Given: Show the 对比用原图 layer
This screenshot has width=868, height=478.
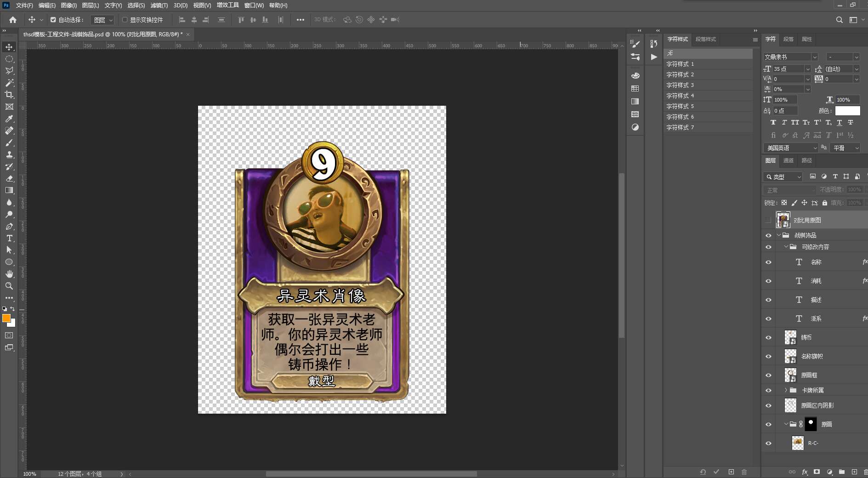Looking at the screenshot, I should tap(768, 220).
